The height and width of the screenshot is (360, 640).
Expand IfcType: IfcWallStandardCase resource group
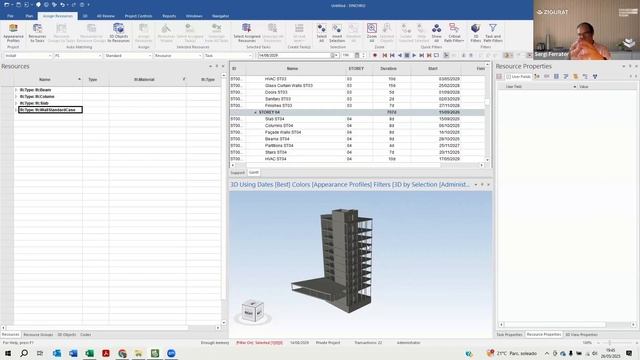tap(16, 110)
